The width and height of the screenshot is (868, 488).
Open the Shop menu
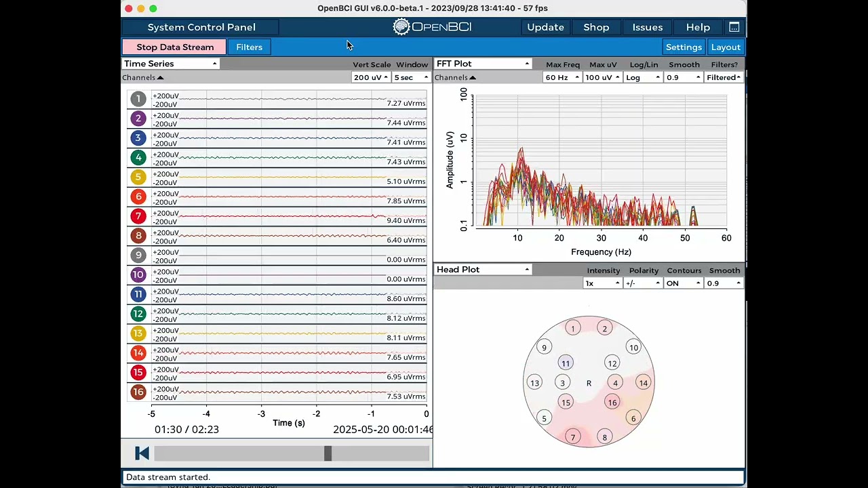pos(596,27)
